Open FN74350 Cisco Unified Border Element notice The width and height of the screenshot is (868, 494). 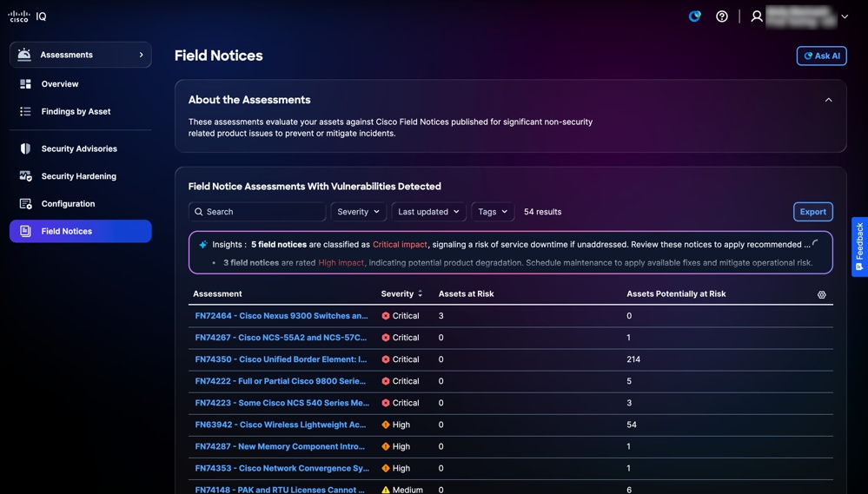(281, 359)
